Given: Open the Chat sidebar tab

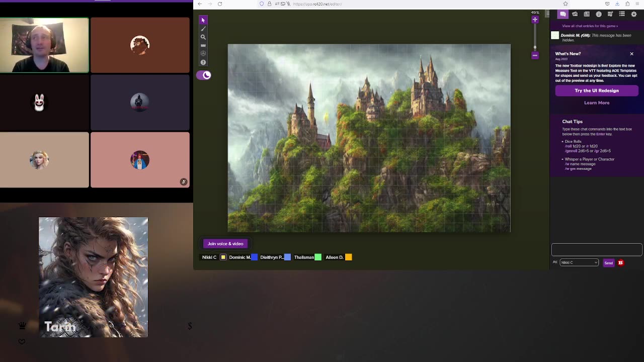Looking at the screenshot, I should [x=563, y=14].
